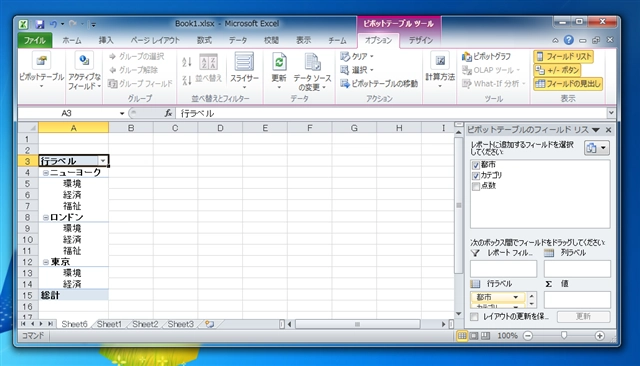Toggle the Field List (フィールド リスト) button

tap(564, 56)
